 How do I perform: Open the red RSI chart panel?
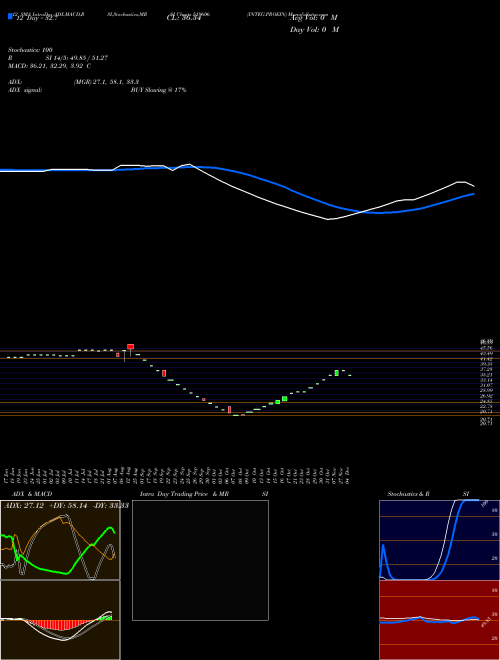[x=439, y=620]
